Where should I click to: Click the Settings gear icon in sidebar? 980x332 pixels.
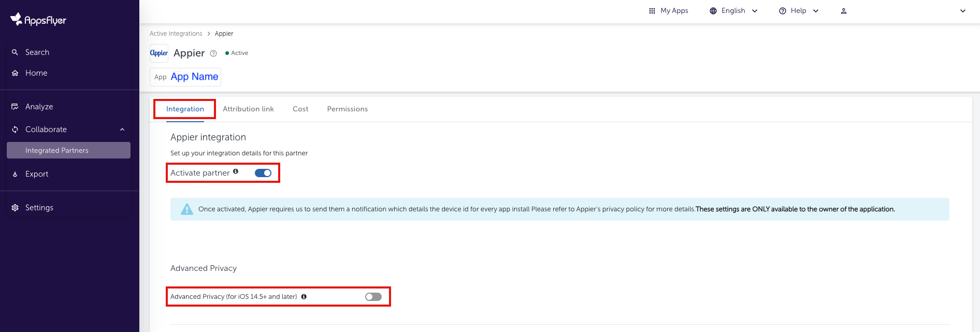15,208
